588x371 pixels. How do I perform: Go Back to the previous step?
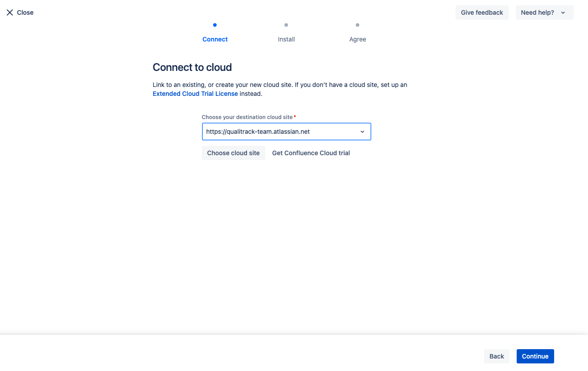(496, 356)
